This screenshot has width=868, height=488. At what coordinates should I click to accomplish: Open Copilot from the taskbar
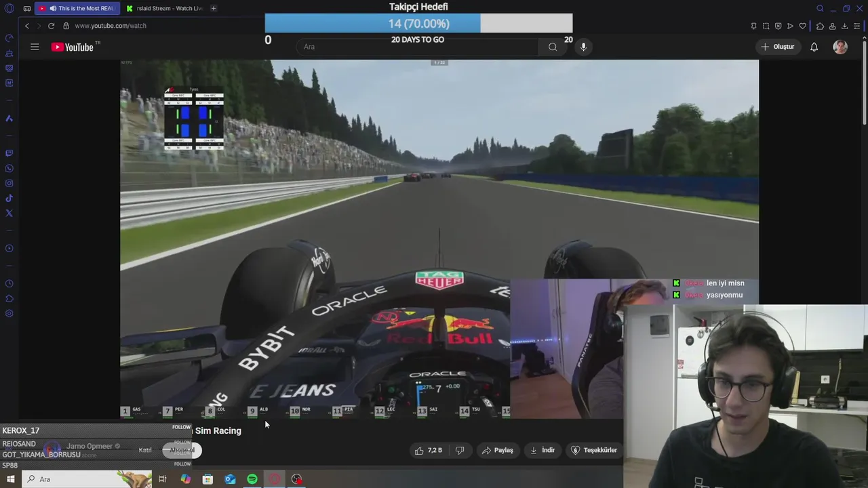coord(185,479)
